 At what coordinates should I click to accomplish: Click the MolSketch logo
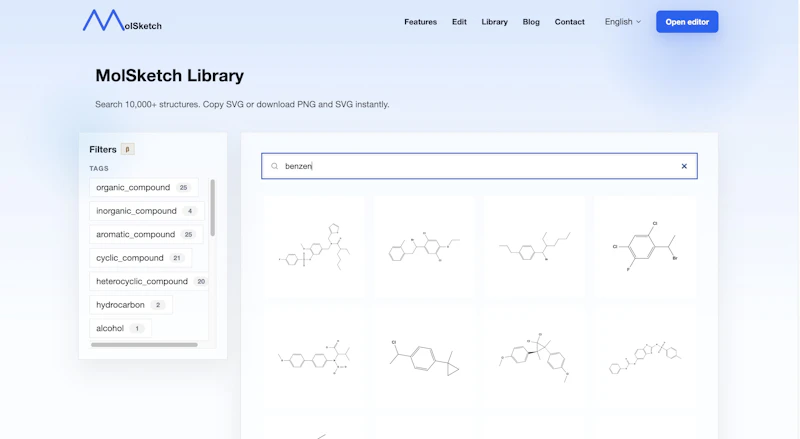pyautogui.click(x=122, y=21)
